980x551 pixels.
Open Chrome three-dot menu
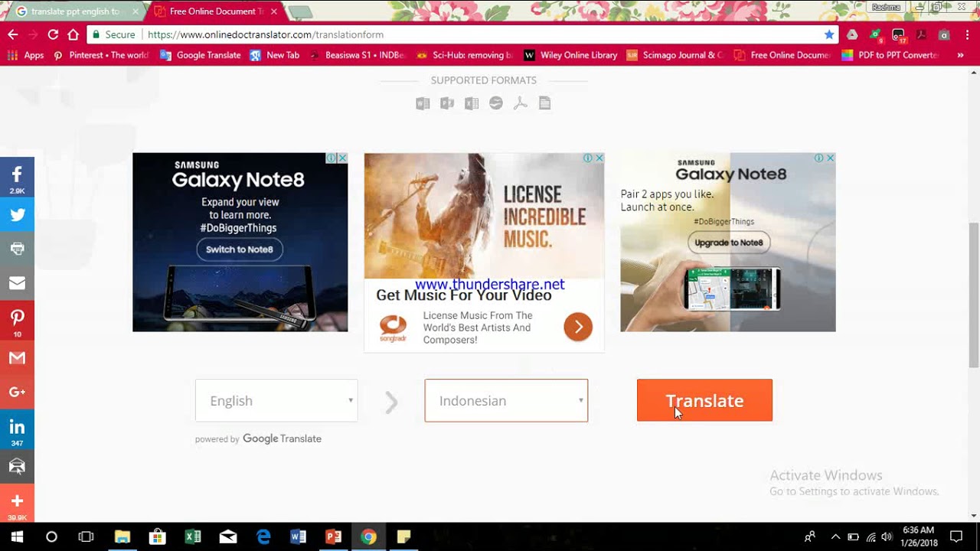967,34
